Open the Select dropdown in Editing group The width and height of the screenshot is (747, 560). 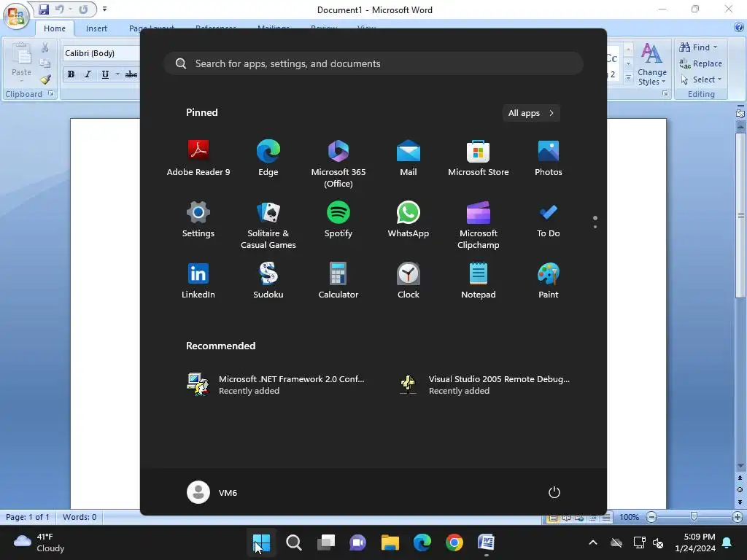(701, 79)
